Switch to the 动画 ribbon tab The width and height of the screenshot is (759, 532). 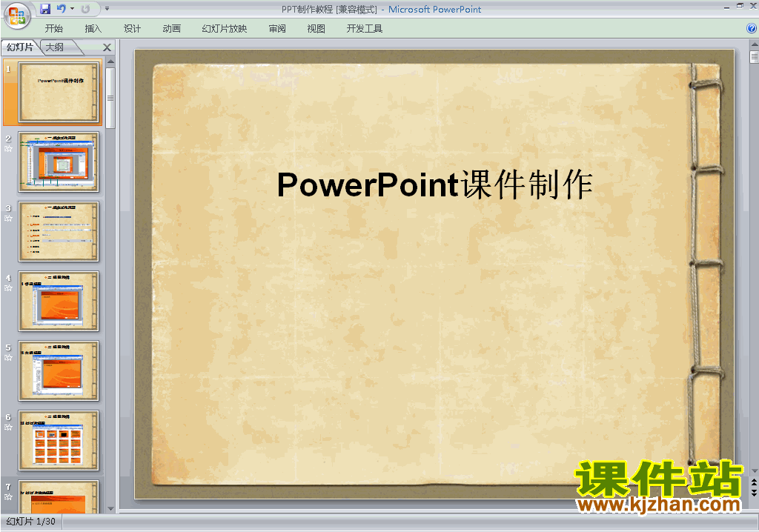[x=171, y=29]
